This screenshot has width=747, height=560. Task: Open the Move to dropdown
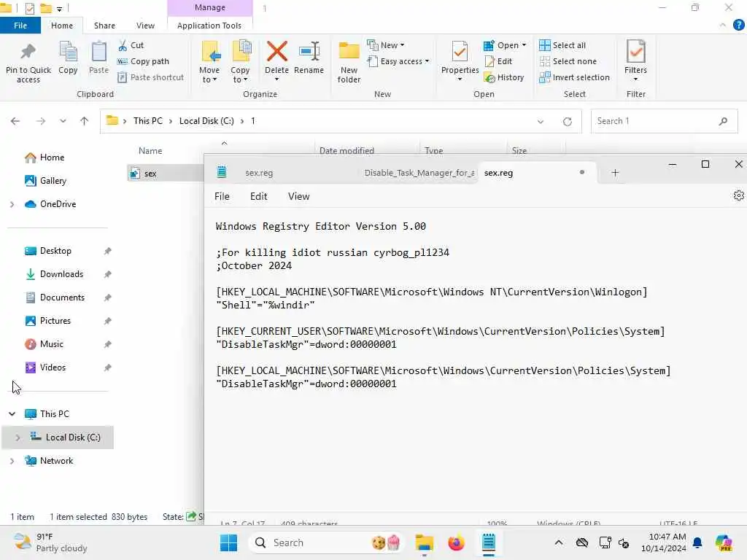click(x=209, y=62)
